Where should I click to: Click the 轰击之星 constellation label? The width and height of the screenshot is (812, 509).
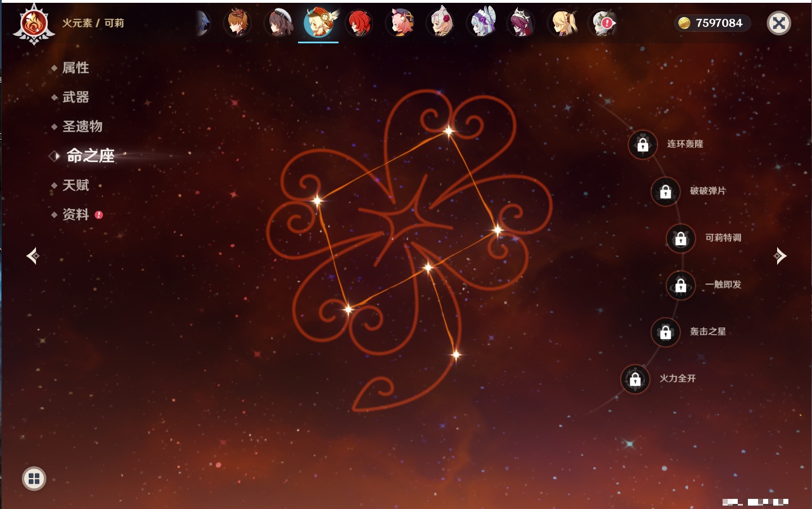708,332
